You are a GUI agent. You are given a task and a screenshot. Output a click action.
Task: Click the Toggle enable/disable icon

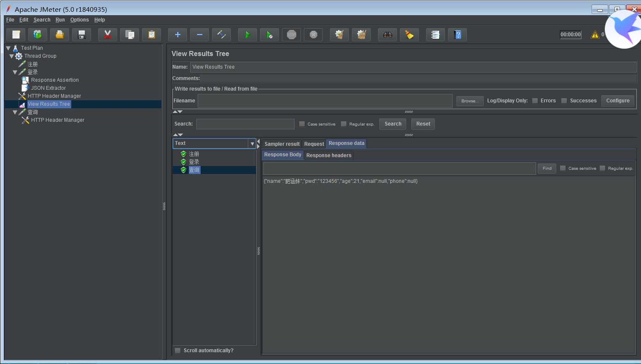(222, 35)
